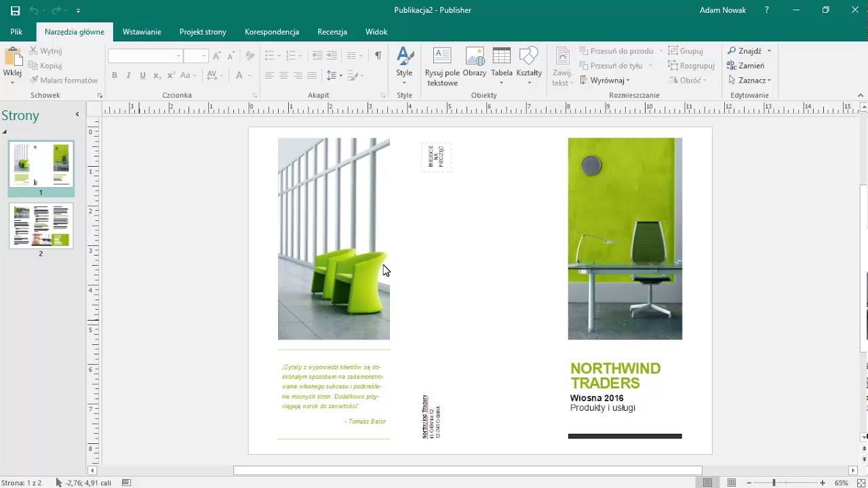Toggle Italic formatting
The width and height of the screenshot is (868, 488).
tap(129, 75)
